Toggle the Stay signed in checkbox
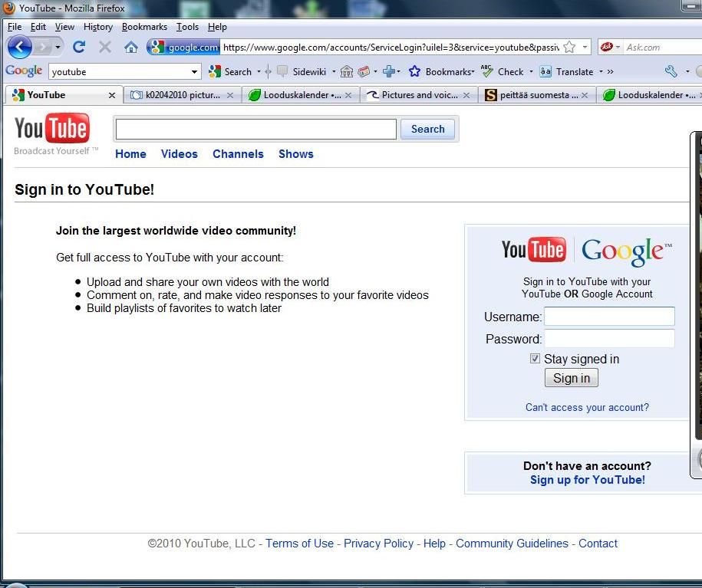 (x=535, y=359)
